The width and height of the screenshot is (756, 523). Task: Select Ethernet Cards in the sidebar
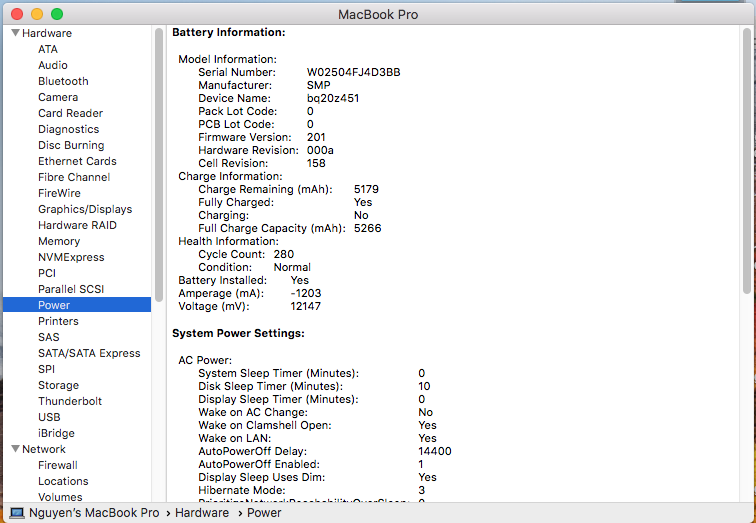[x=77, y=161]
